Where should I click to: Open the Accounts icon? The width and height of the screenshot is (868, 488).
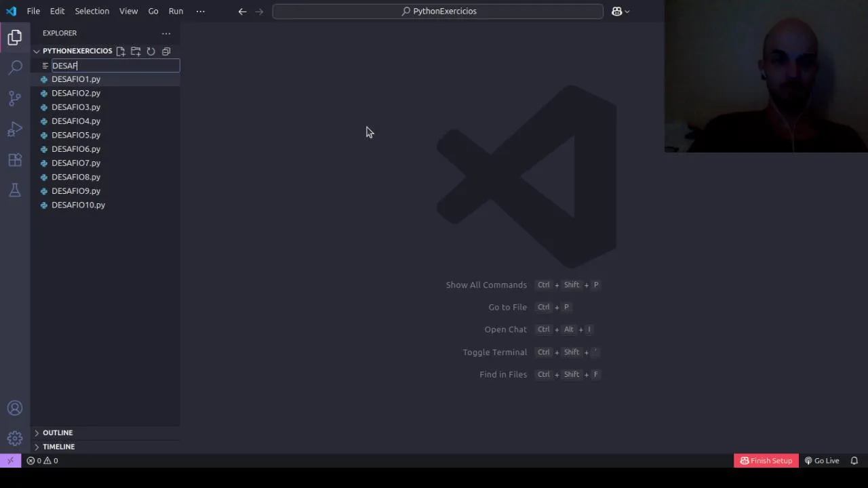[x=15, y=408]
